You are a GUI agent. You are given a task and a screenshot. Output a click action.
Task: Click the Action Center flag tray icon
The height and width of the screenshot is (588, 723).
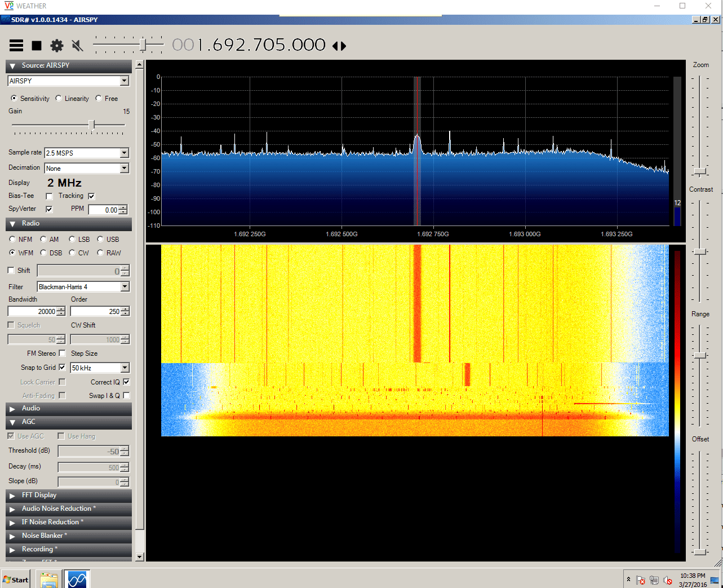click(x=641, y=580)
